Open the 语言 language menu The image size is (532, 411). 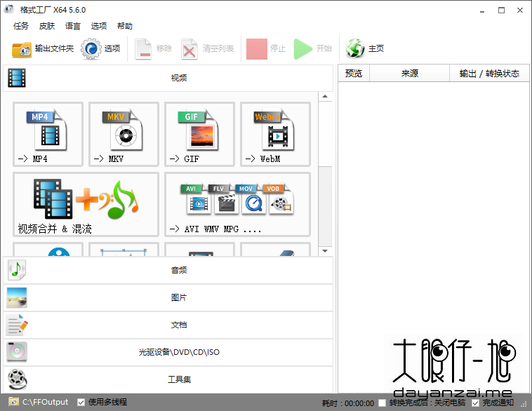(x=72, y=26)
